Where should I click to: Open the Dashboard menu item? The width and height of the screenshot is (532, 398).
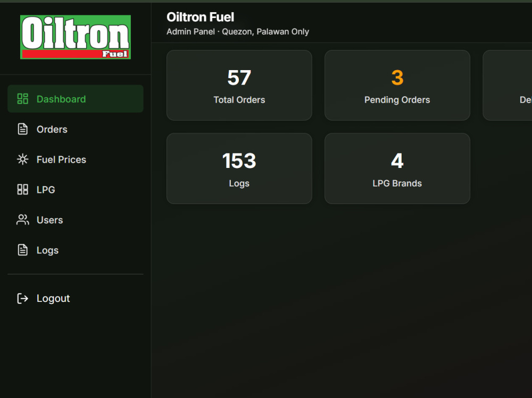(x=76, y=99)
